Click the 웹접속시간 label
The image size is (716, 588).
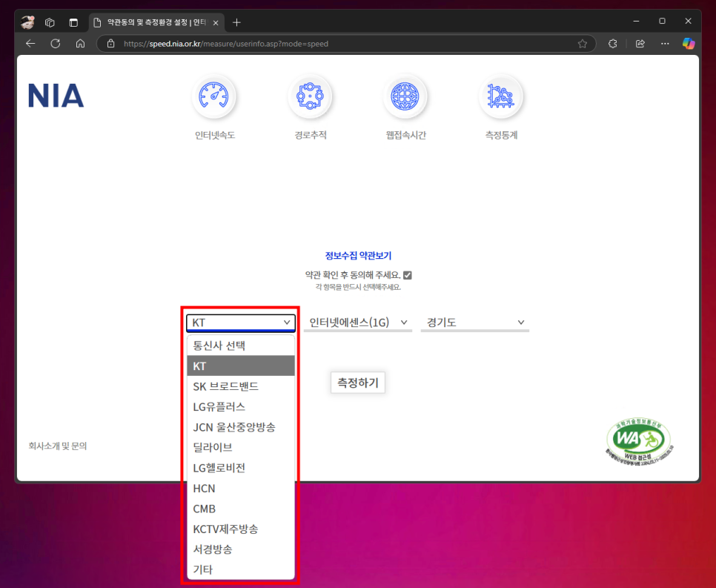tap(405, 135)
